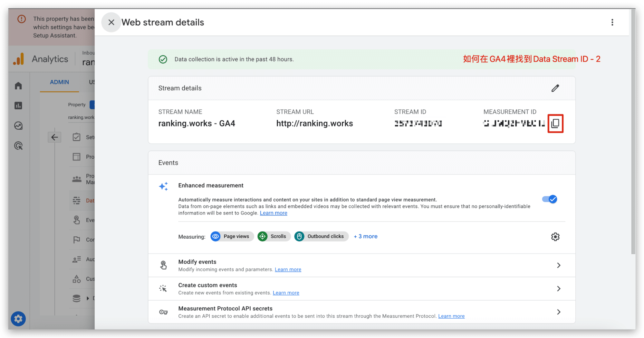Viewport: 644px width, 338px height.
Task: Open Learn more link under Enhanced measurement
Action: tap(273, 213)
